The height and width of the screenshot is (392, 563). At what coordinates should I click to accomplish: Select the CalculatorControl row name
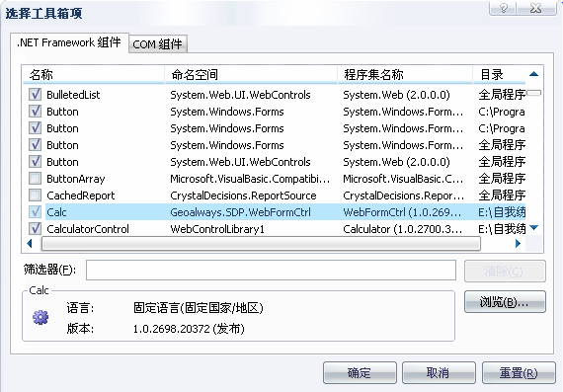click(88, 229)
